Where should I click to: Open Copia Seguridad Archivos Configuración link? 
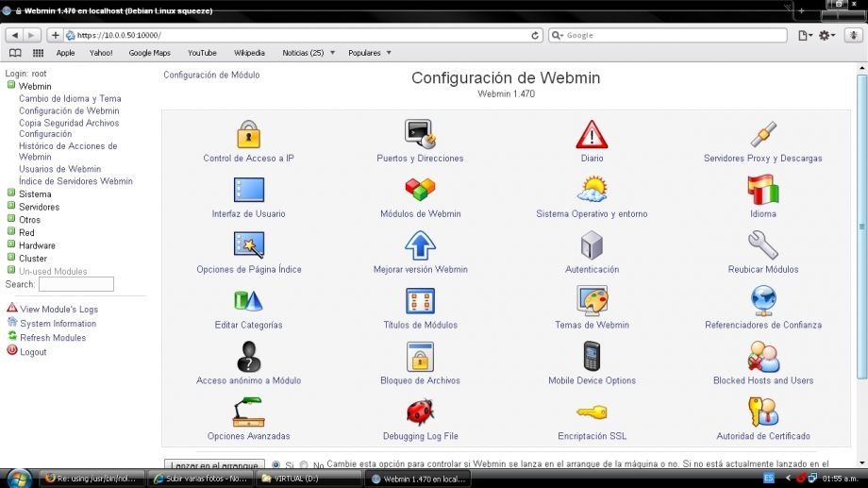pos(69,128)
